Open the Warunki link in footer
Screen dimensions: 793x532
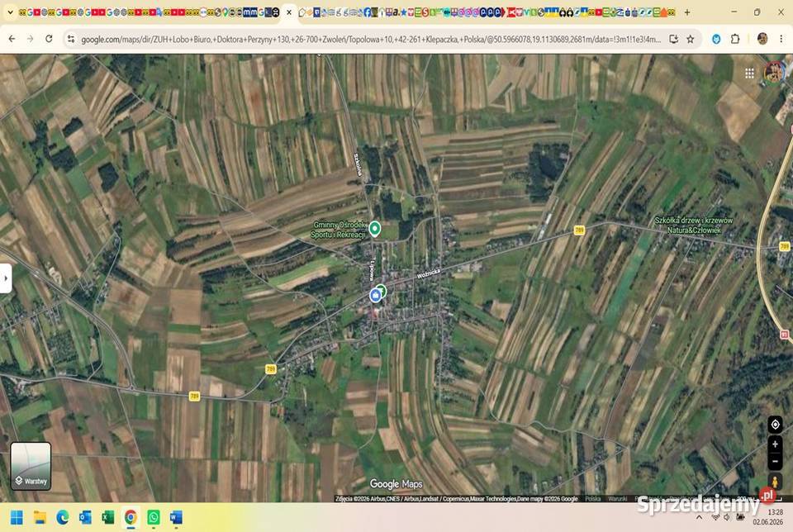618,499
